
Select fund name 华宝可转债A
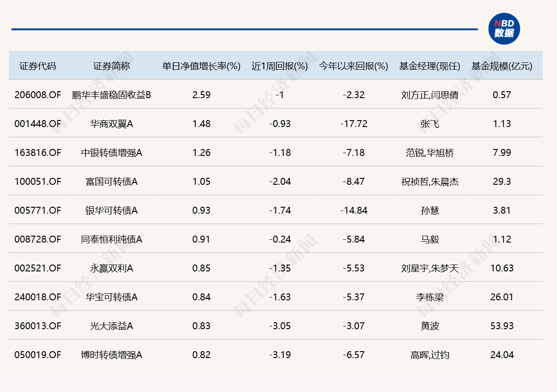112,297
